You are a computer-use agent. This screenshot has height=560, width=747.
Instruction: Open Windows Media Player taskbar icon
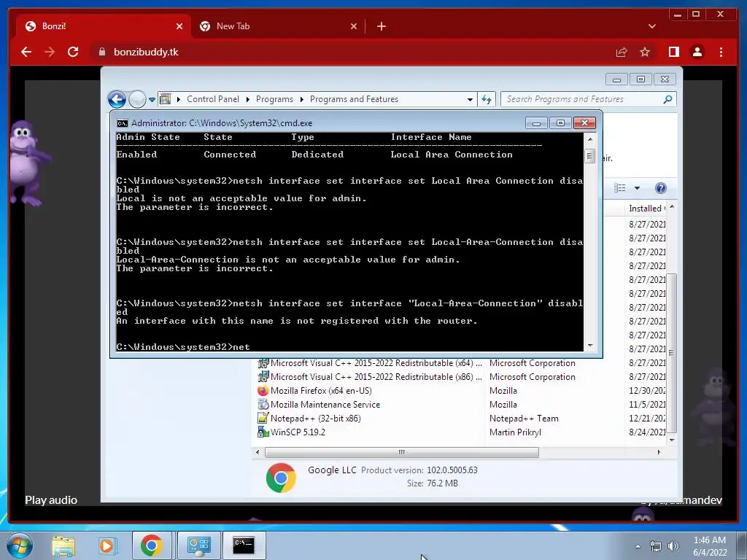click(107, 545)
